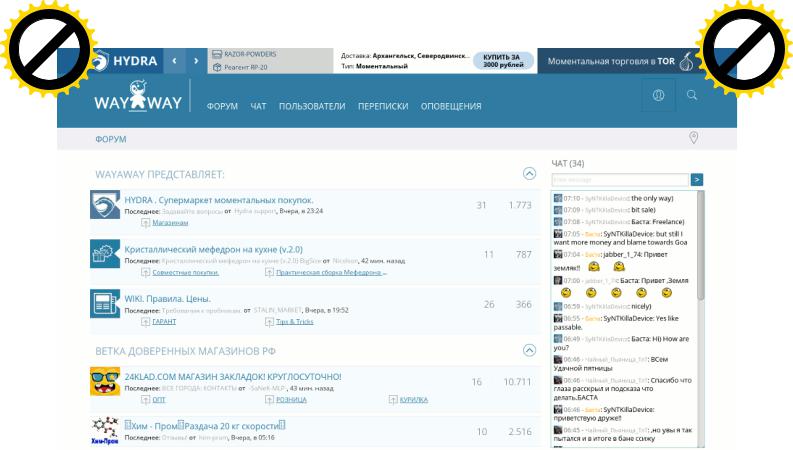Open the РОЗНИЦА subforum link
This screenshot has height=450, width=793.
tap(291, 399)
